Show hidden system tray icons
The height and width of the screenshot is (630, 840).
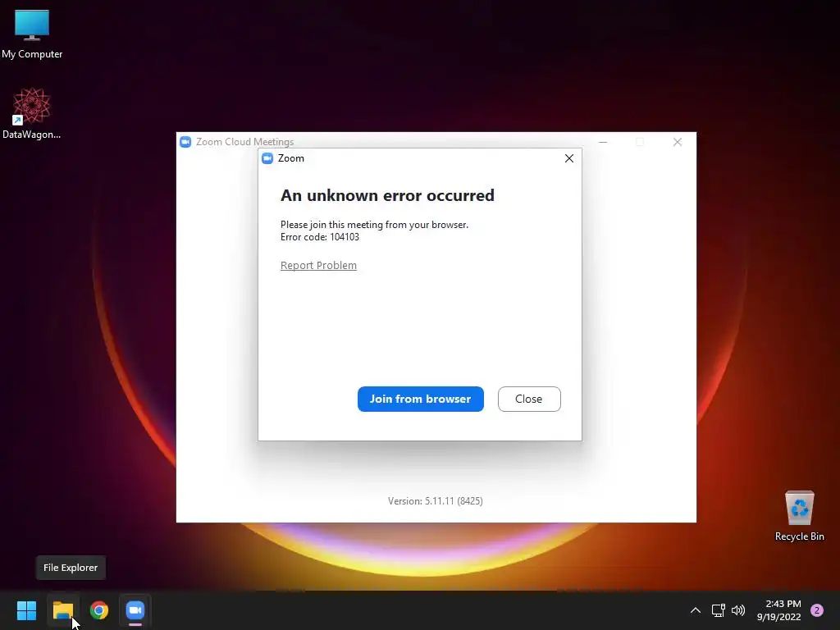coord(696,610)
